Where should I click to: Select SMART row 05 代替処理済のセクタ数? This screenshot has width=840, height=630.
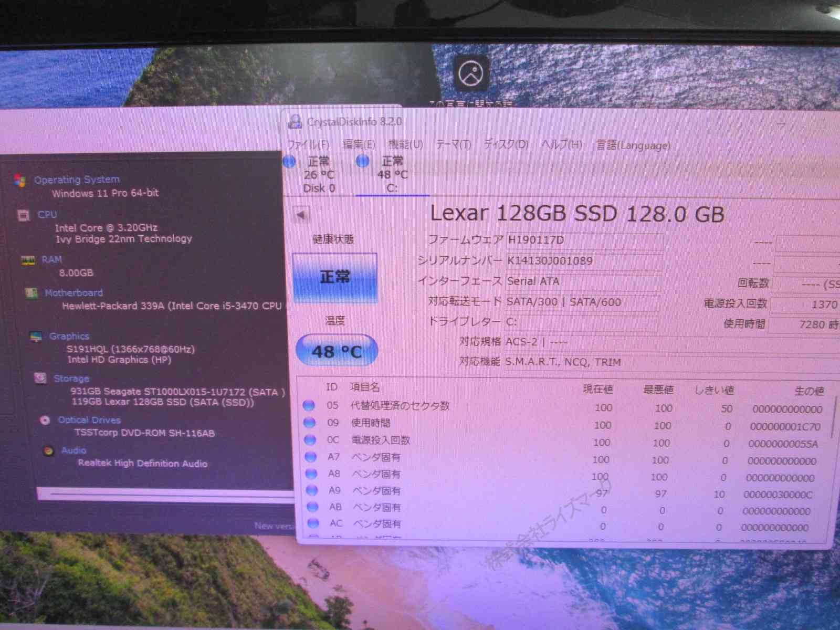pyautogui.click(x=400, y=406)
